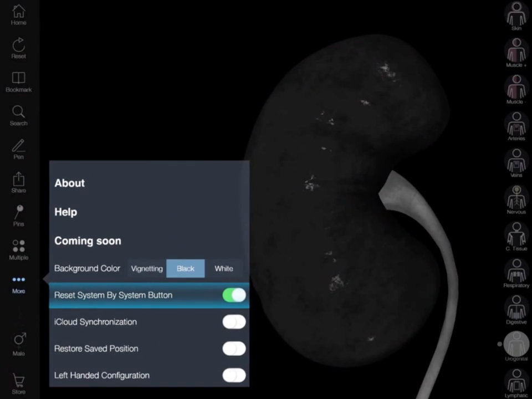Tap the Share icon
The height and width of the screenshot is (399, 532).
pos(18,182)
